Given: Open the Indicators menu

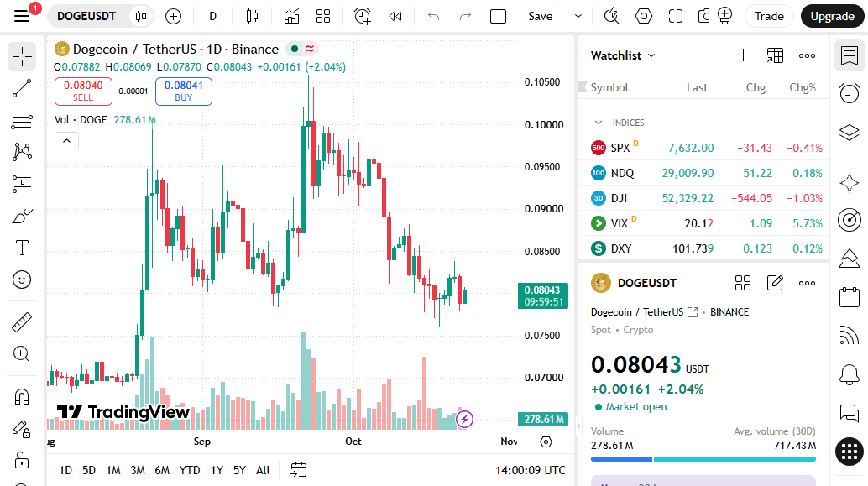Looking at the screenshot, I should click(x=291, y=16).
